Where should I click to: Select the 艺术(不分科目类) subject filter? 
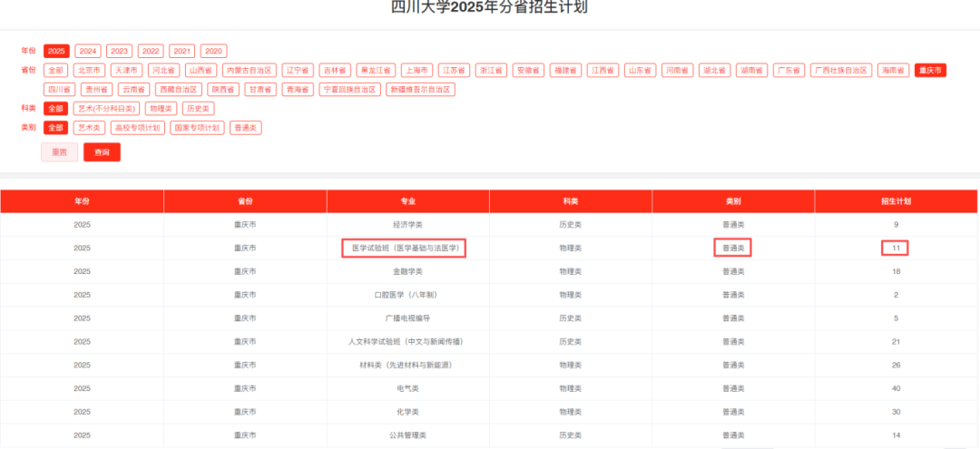[x=106, y=109]
